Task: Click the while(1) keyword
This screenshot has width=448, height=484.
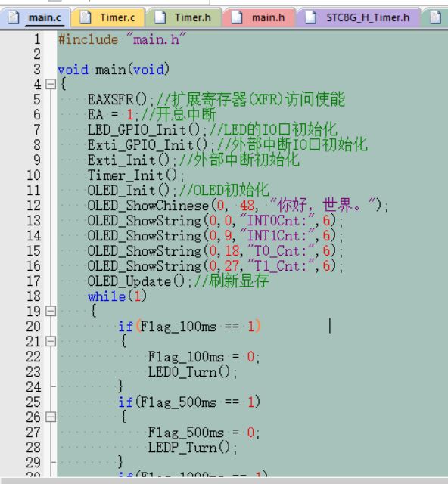Action: [117, 296]
